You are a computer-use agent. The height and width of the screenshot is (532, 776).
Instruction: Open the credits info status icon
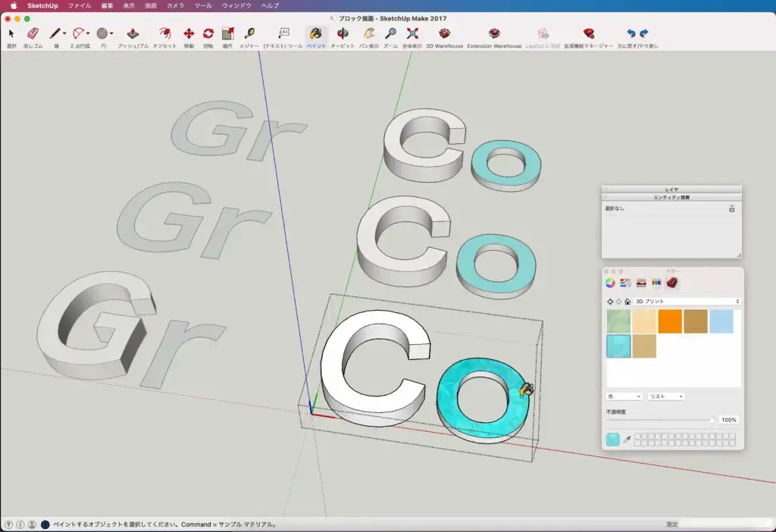tap(20, 524)
